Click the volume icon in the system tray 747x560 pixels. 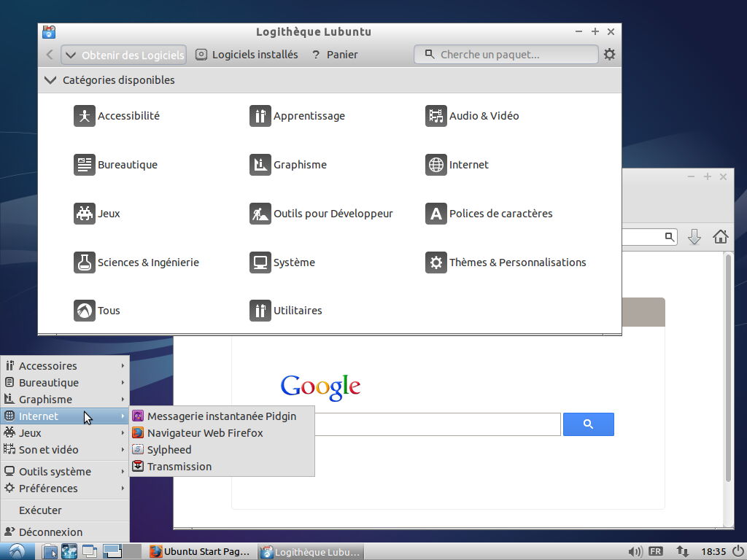[x=634, y=551]
